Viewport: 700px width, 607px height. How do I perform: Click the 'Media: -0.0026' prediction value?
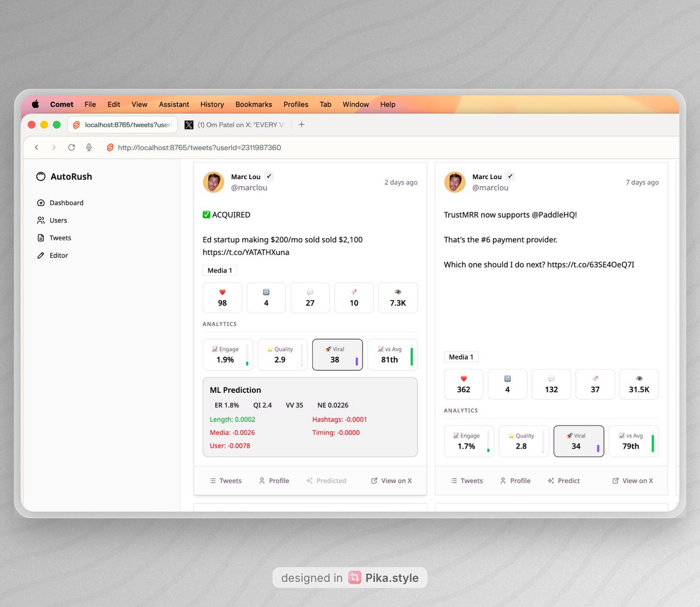pos(232,433)
